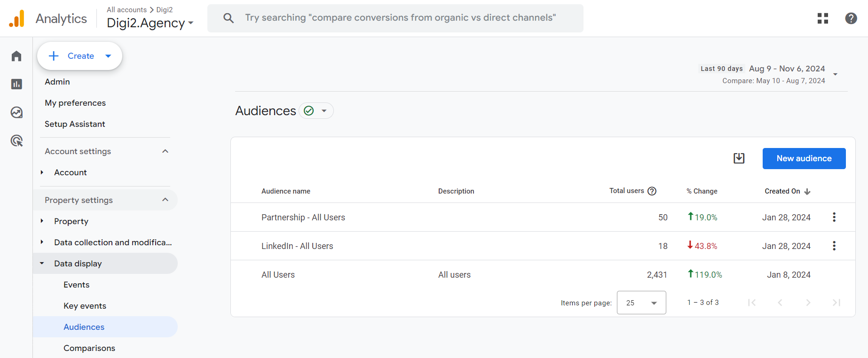Open the Create dropdown arrow
The width and height of the screenshot is (868, 358).
pyautogui.click(x=108, y=56)
